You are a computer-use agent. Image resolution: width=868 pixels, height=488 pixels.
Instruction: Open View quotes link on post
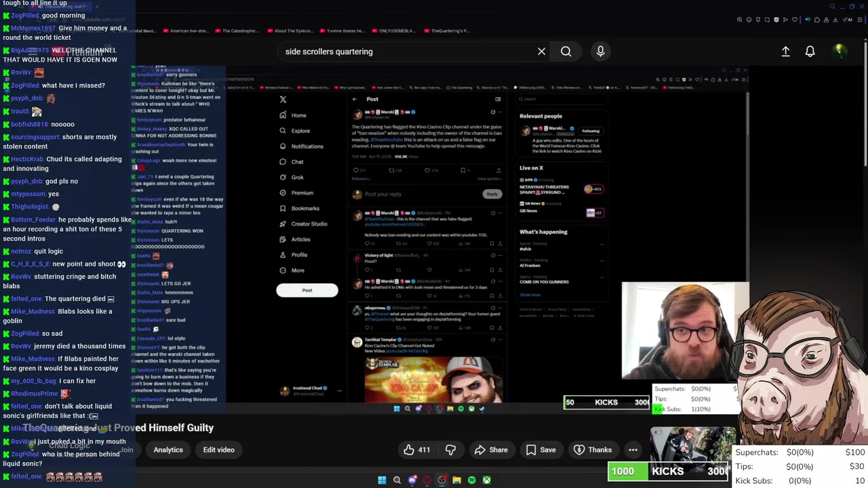pyautogui.click(x=489, y=179)
